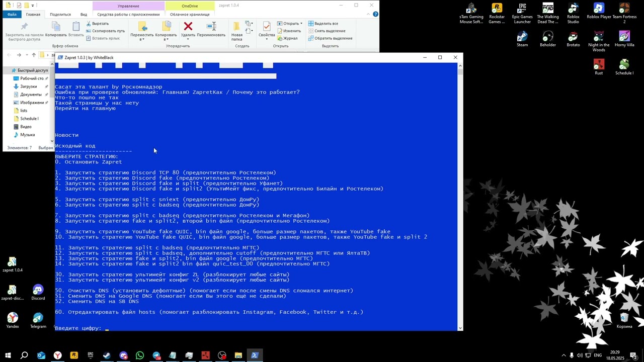
Task: Click the ENG input language indicator
Action: [598, 355]
